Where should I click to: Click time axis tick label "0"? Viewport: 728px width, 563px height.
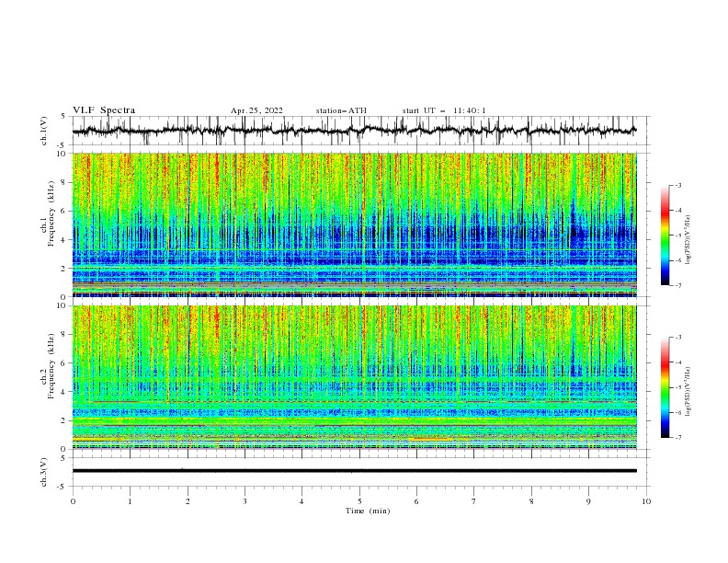tap(73, 501)
